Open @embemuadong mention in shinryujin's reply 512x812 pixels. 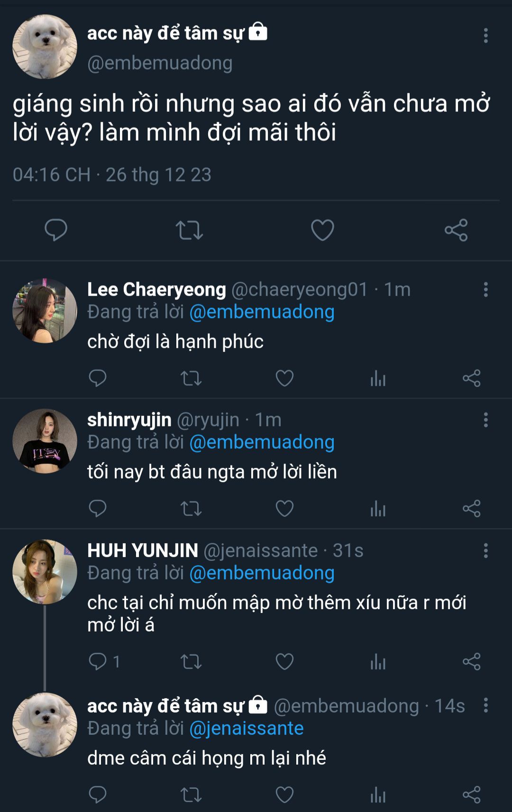tap(262, 442)
